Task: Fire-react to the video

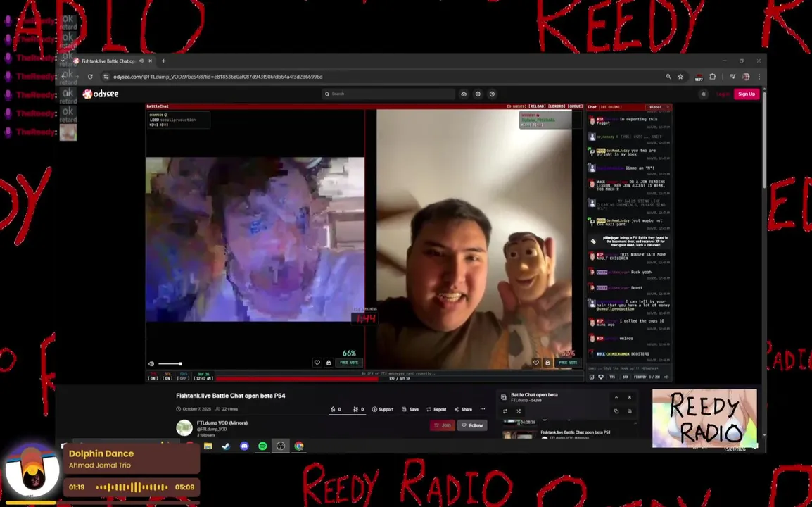Action: coord(336,409)
